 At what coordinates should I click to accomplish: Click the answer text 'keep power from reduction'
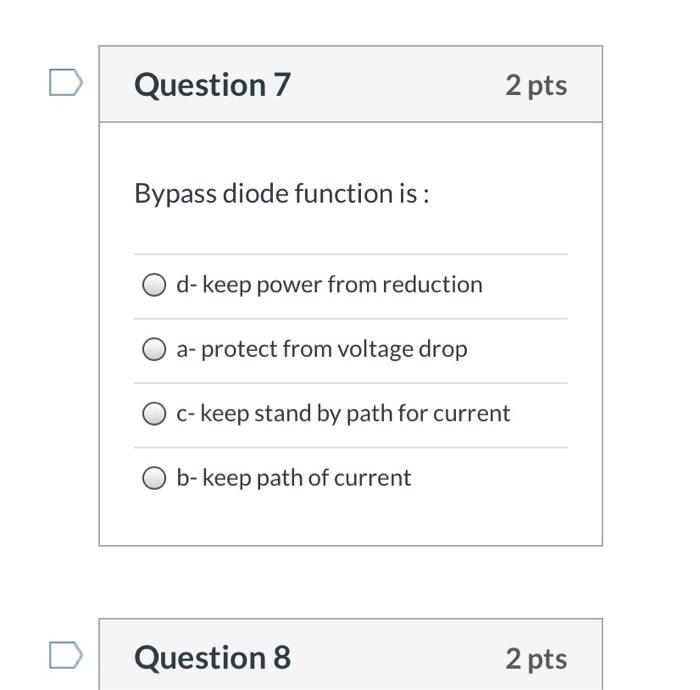tap(342, 285)
